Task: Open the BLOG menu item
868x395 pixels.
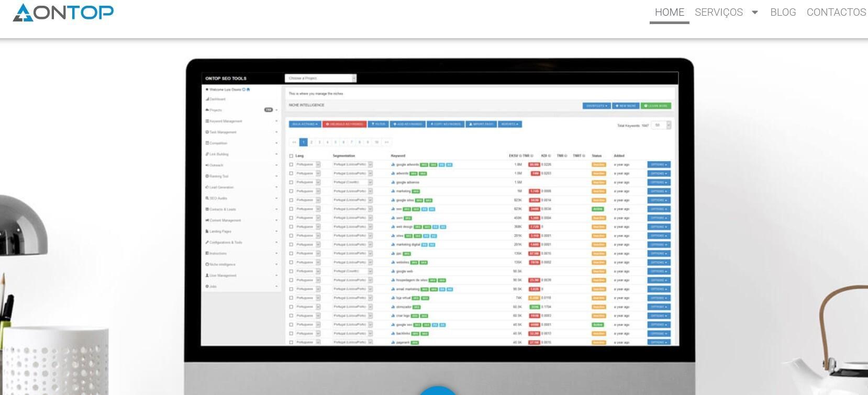Action: [x=783, y=13]
